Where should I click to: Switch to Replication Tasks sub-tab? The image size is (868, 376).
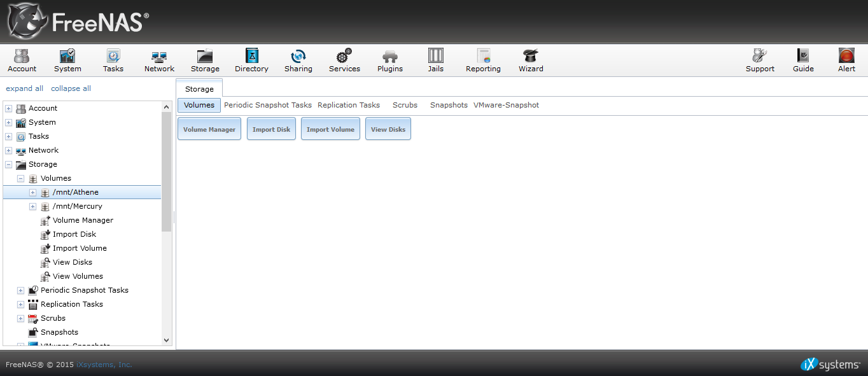tap(349, 105)
